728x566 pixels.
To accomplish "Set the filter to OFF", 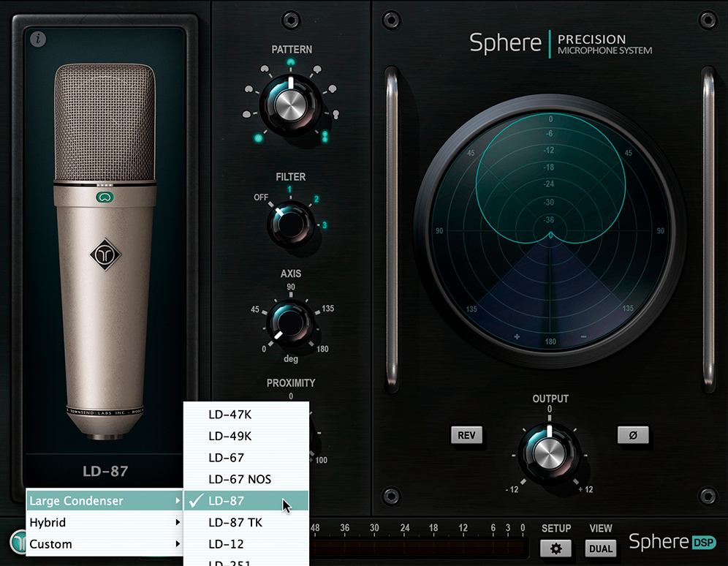I will 261,197.
